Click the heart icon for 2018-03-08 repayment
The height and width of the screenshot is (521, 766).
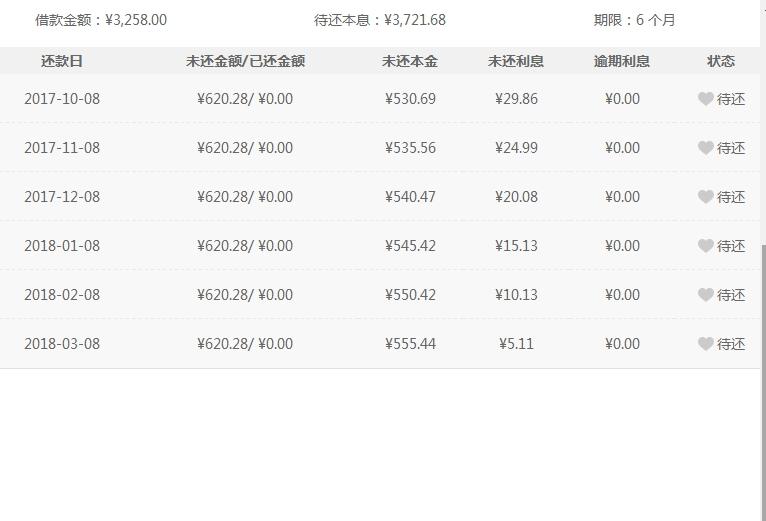[x=705, y=344]
